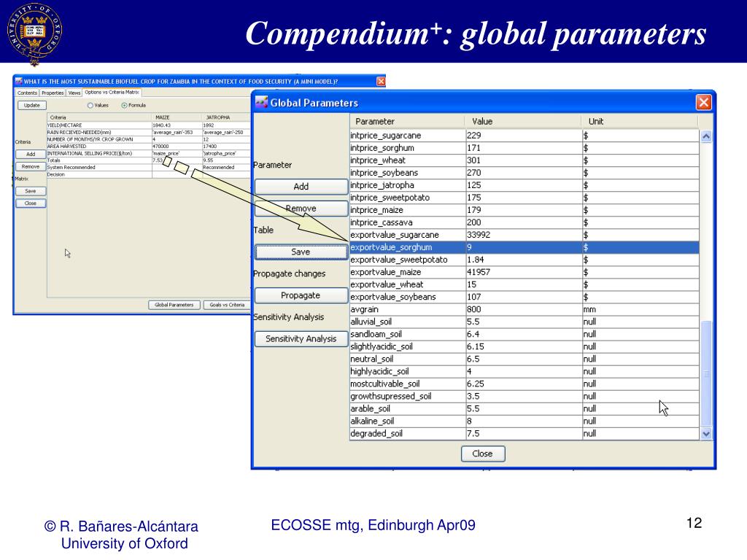Click the JATROPHA column header in matrix
The image size is (747, 560).
226,117
